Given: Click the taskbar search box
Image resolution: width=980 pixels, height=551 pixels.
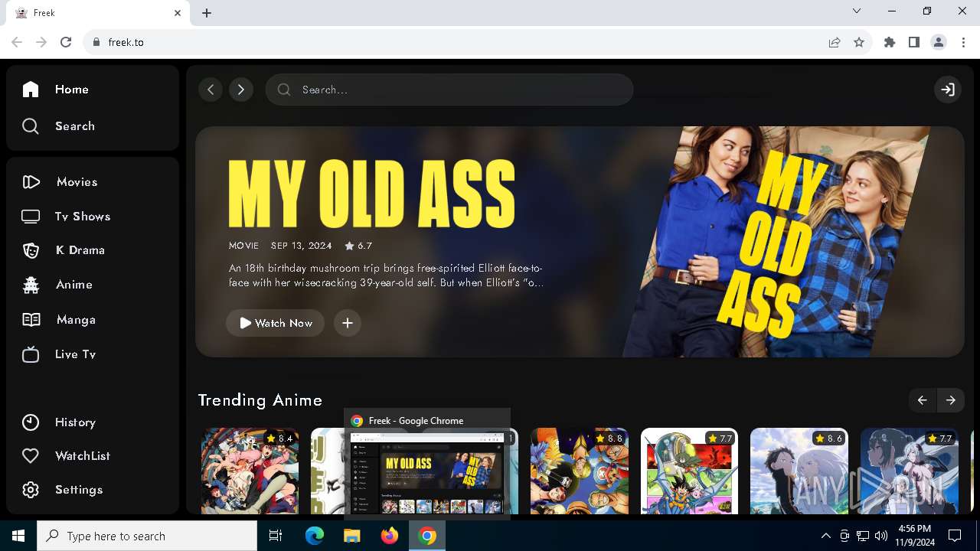Looking at the screenshot, I should pos(147,536).
